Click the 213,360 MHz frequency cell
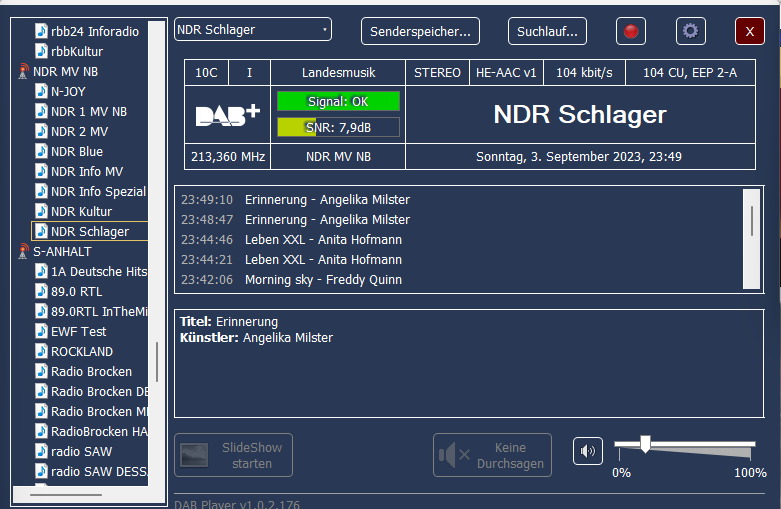This screenshot has height=509, width=781. click(x=228, y=157)
